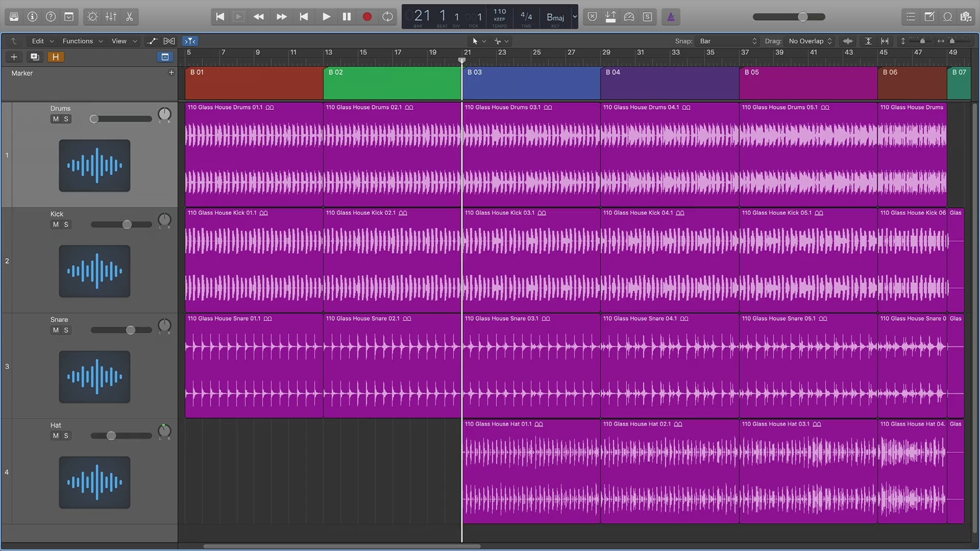Open the Note Pads icon
Image resolution: width=980 pixels, height=551 pixels.
[929, 17]
